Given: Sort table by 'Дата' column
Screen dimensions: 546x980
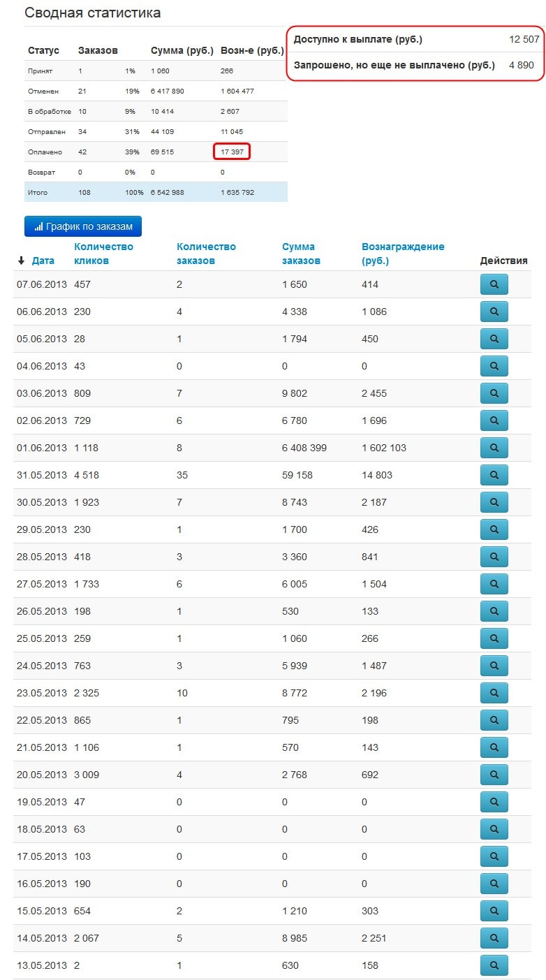Looking at the screenshot, I should tap(43, 261).
